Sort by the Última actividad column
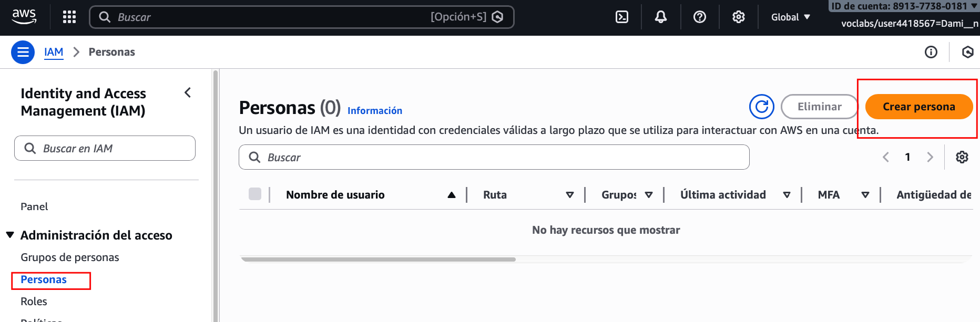Viewport: 980px width, 322px height. coord(723,195)
